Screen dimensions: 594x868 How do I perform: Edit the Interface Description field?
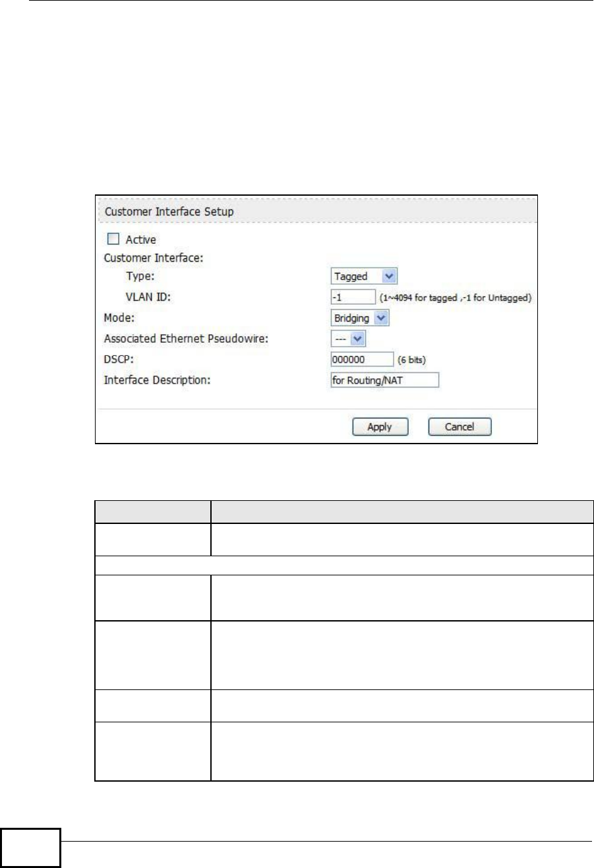tap(384, 380)
